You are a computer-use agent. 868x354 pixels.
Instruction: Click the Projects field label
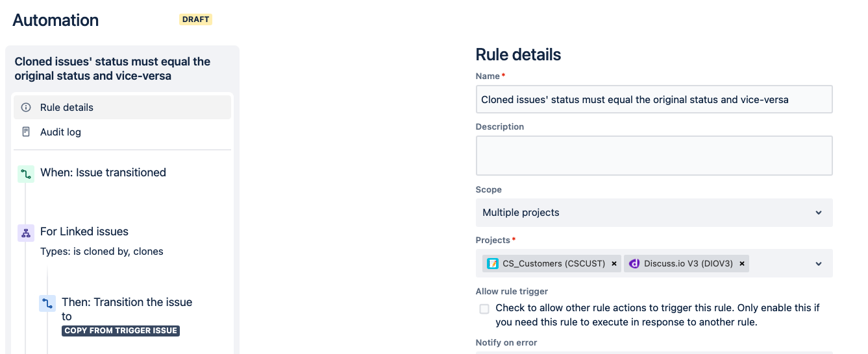pos(493,241)
